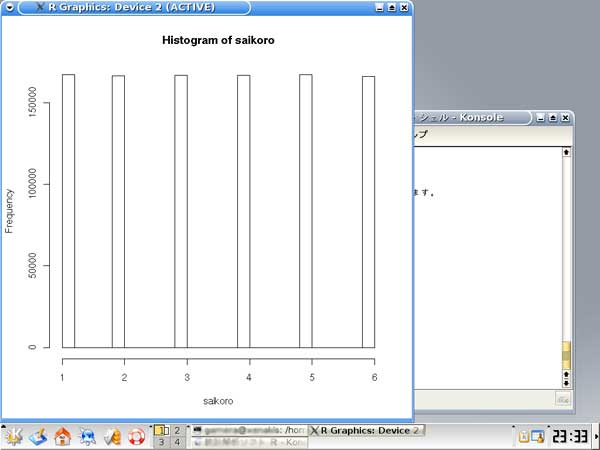Open the lifesaver Help Center icon
The image size is (600, 450).
coord(137,436)
